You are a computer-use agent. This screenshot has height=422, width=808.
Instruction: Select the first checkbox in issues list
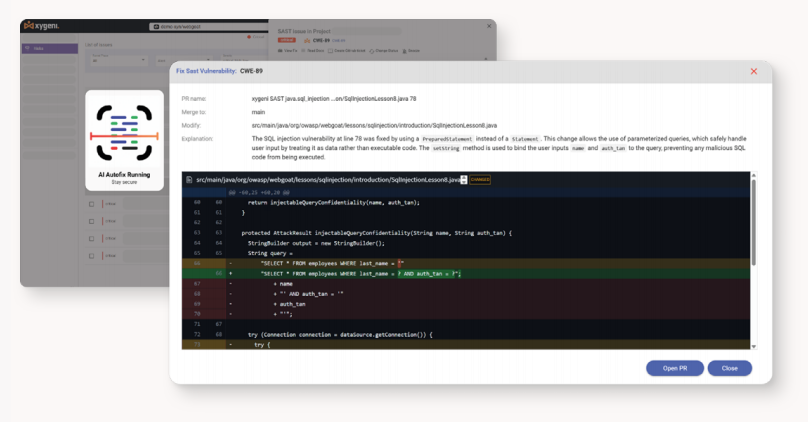tap(92, 204)
